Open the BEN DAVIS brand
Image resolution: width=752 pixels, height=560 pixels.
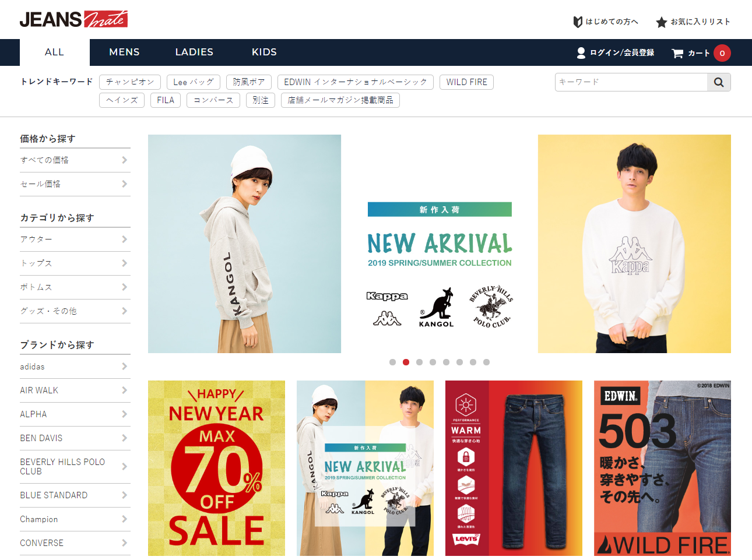tap(75, 438)
